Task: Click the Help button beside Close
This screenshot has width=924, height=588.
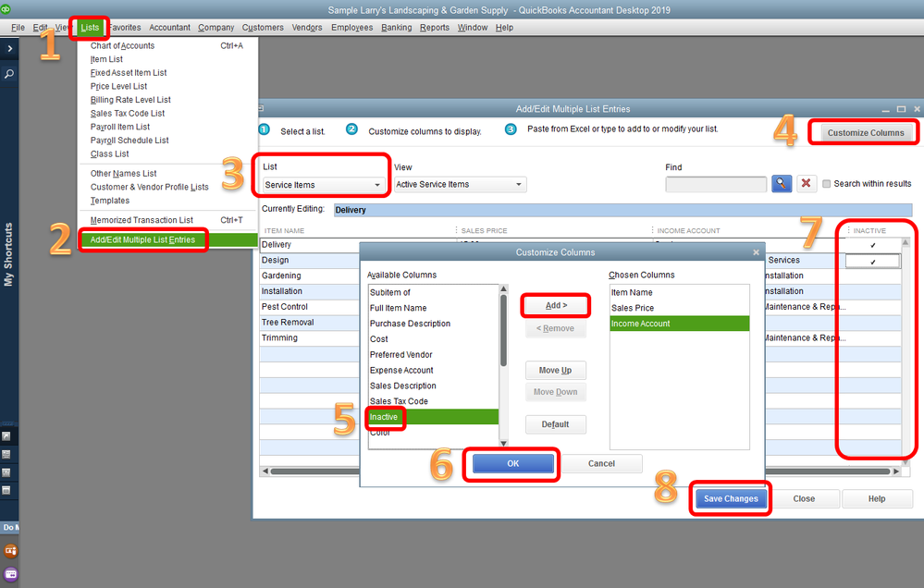Action: coord(877,498)
